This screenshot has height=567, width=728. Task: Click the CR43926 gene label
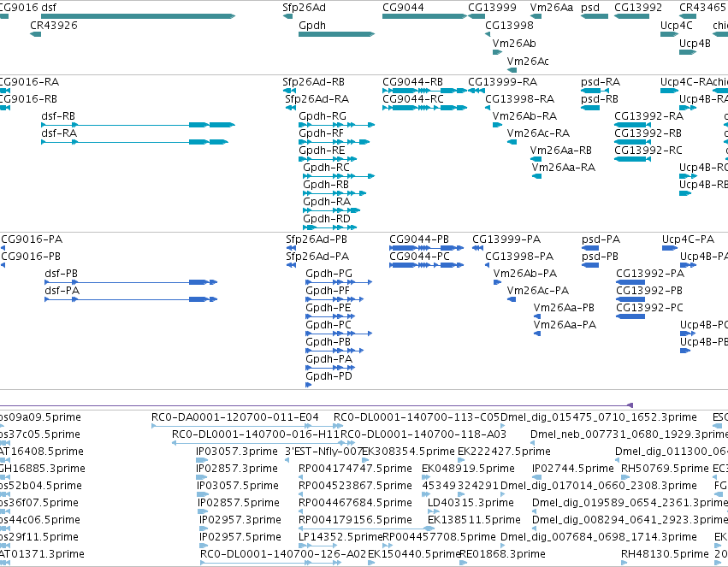coord(54,25)
